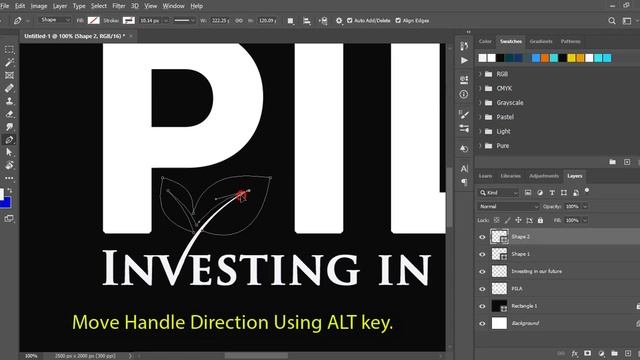Filter layers by type layers icon

coord(552,193)
